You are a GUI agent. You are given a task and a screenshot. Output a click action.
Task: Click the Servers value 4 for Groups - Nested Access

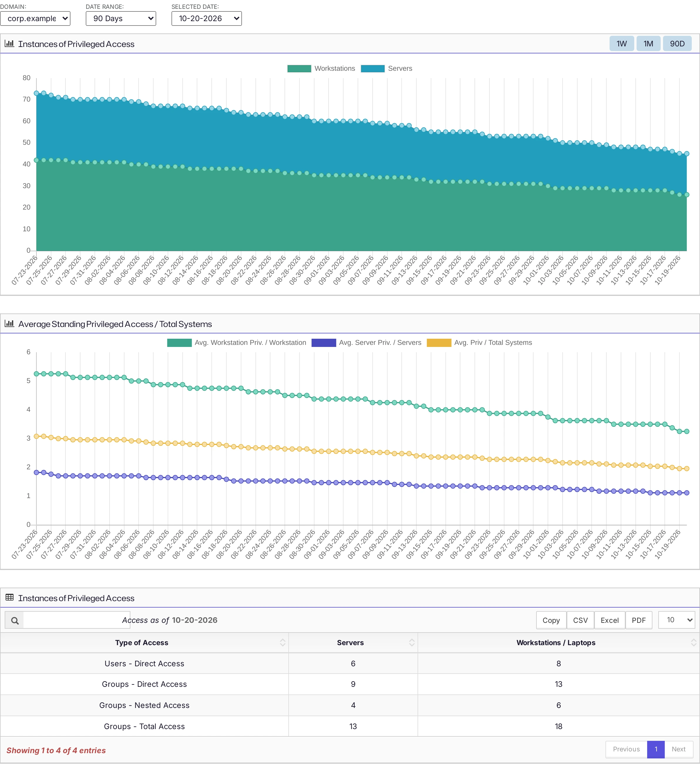point(353,705)
